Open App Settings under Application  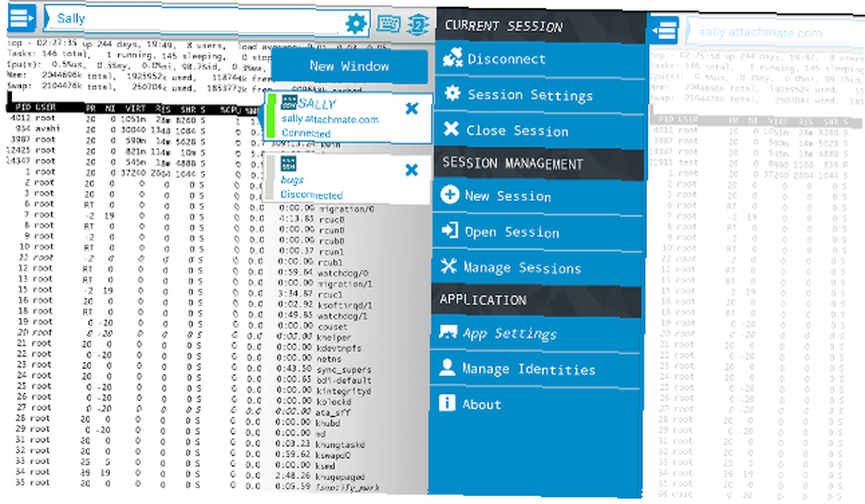click(x=535, y=334)
